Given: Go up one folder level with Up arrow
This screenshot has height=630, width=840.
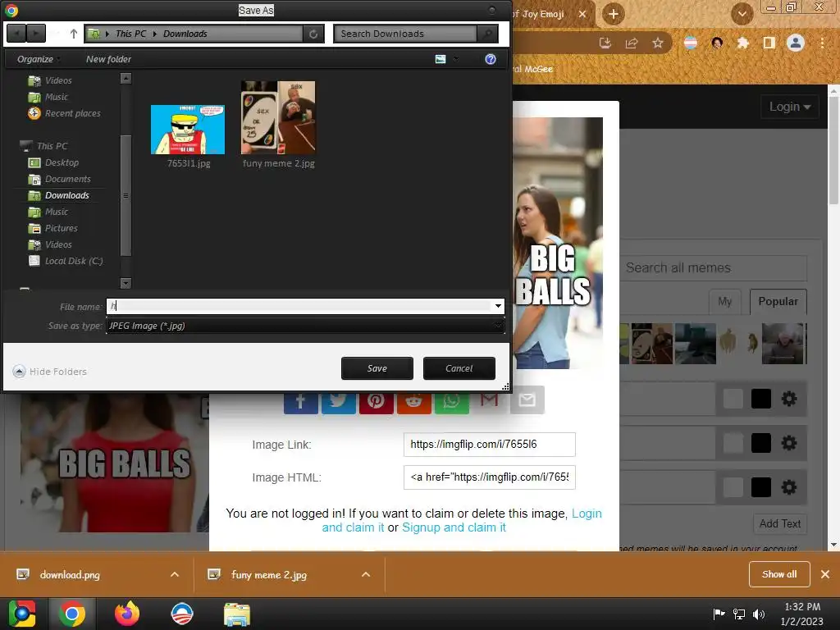Looking at the screenshot, I should [74, 34].
